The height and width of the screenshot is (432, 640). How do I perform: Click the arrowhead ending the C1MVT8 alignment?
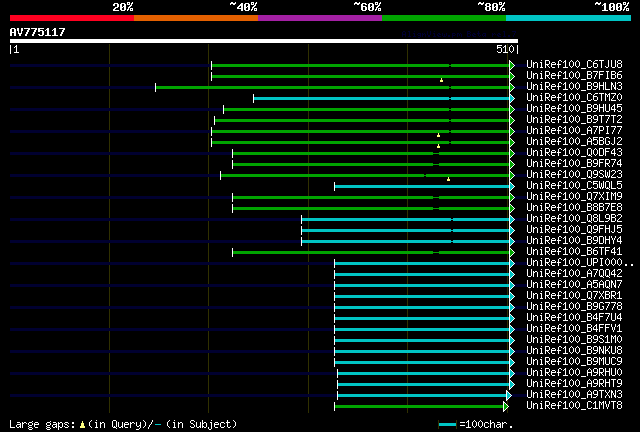click(x=506, y=407)
